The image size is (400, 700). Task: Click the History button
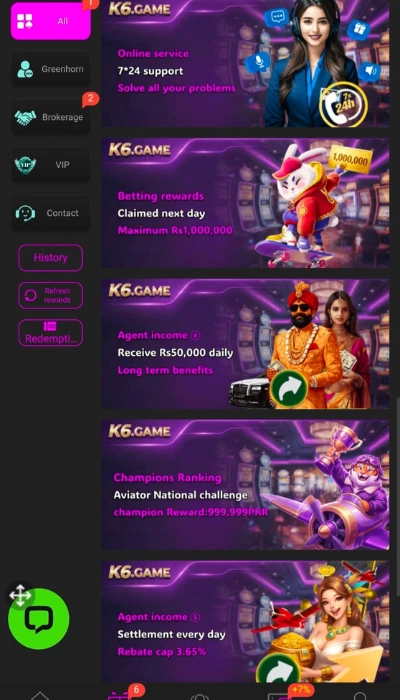[x=50, y=258]
